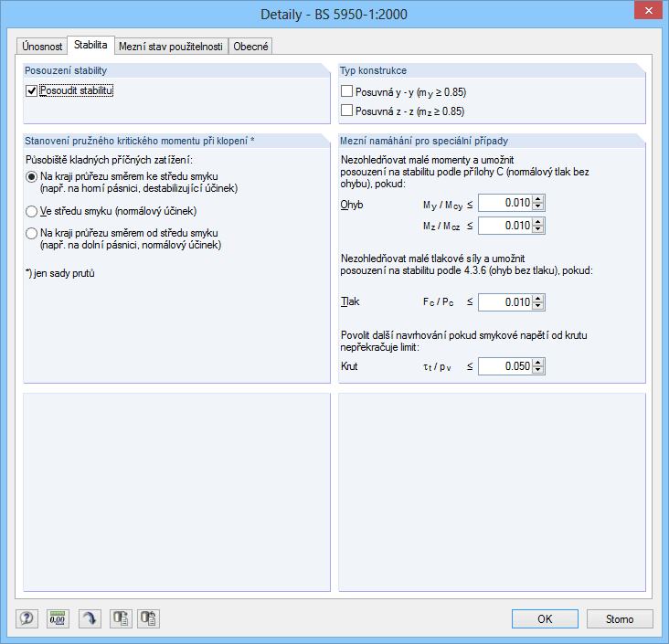Click the My / Mcy value field
Image resolution: width=669 pixels, height=644 pixels.
(x=505, y=203)
